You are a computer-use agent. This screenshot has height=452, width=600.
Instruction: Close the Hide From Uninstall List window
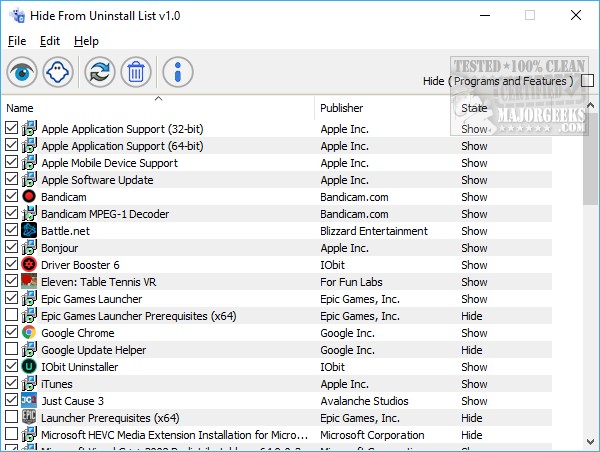576,15
